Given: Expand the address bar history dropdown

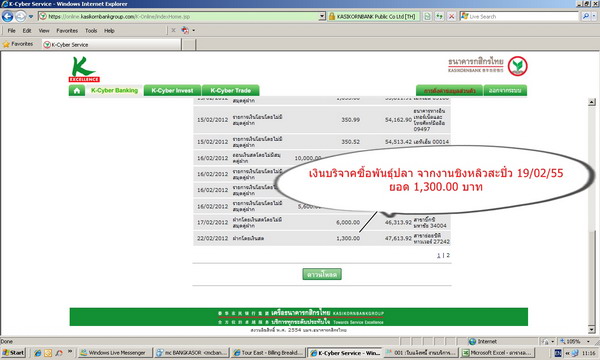Looking at the screenshot, I should click(x=322, y=16).
